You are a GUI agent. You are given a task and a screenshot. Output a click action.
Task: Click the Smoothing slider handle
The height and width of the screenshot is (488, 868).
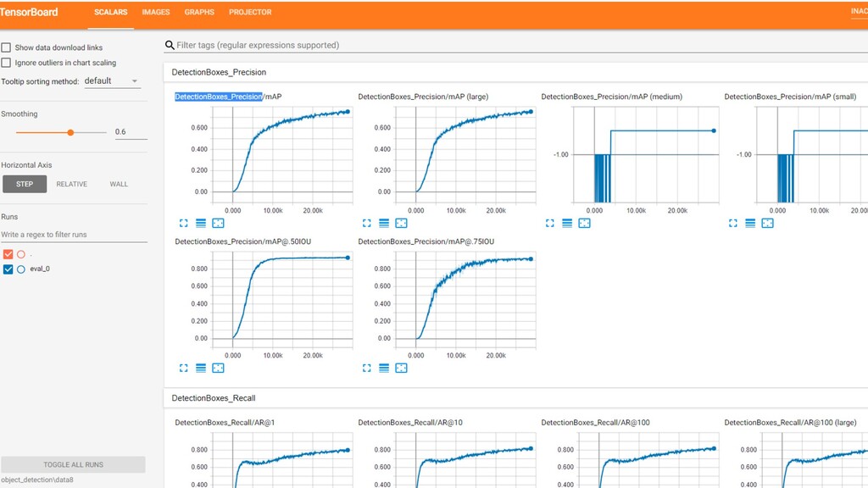70,133
